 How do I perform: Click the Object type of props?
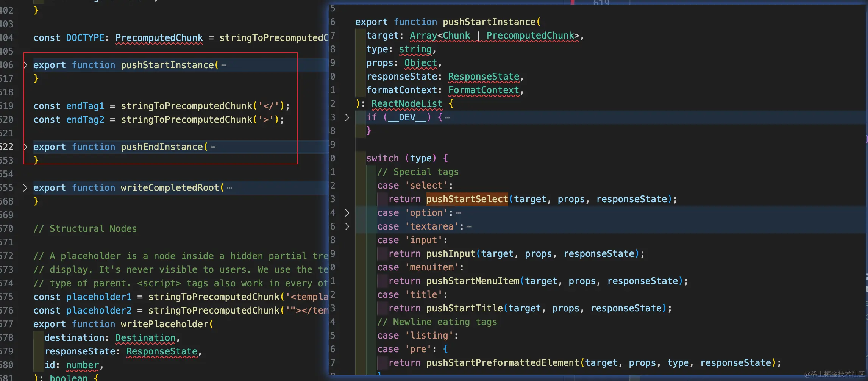pyautogui.click(x=421, y=63)
